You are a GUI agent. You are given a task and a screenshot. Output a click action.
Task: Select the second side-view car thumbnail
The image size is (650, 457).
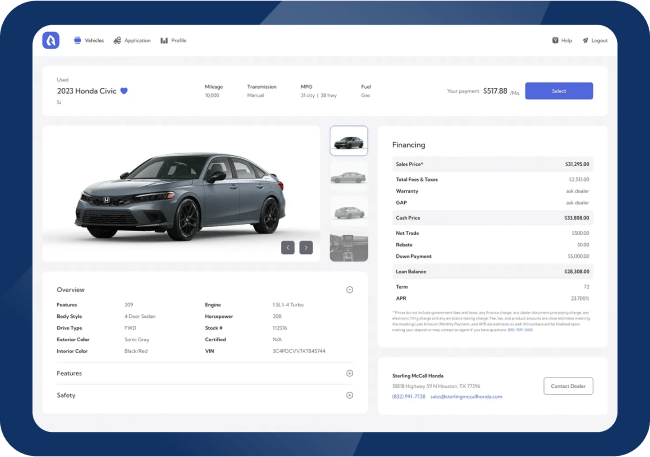(x=349, y=177)
